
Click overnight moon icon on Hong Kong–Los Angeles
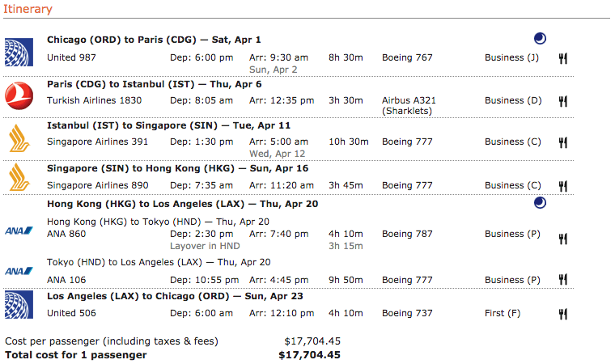[x=540, y=203]
